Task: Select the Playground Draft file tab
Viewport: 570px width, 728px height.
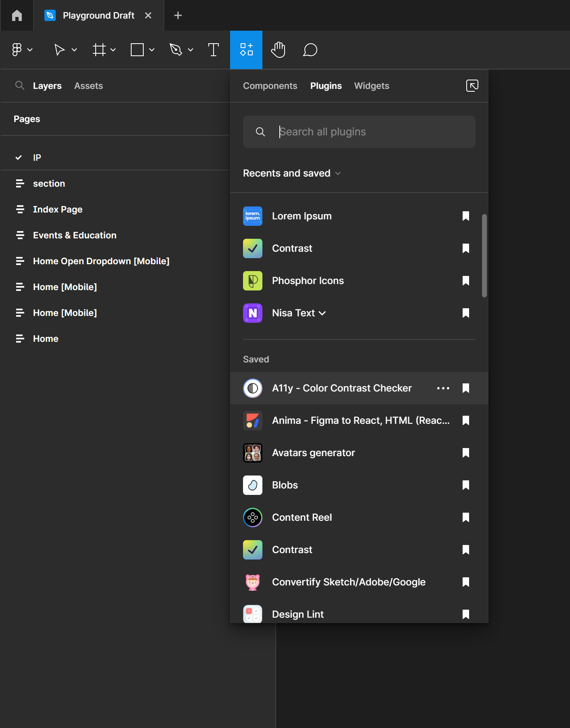Action: click(98, 15)
